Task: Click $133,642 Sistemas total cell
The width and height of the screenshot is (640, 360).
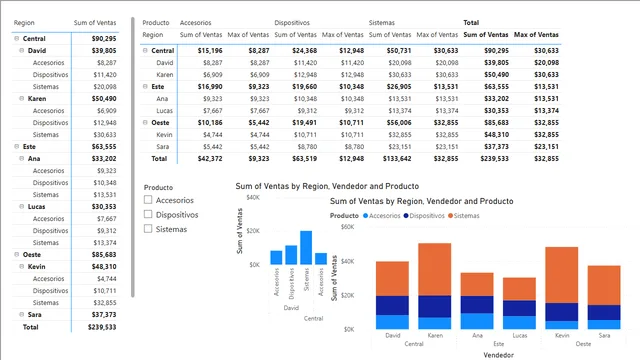Action: coord(397,158)
